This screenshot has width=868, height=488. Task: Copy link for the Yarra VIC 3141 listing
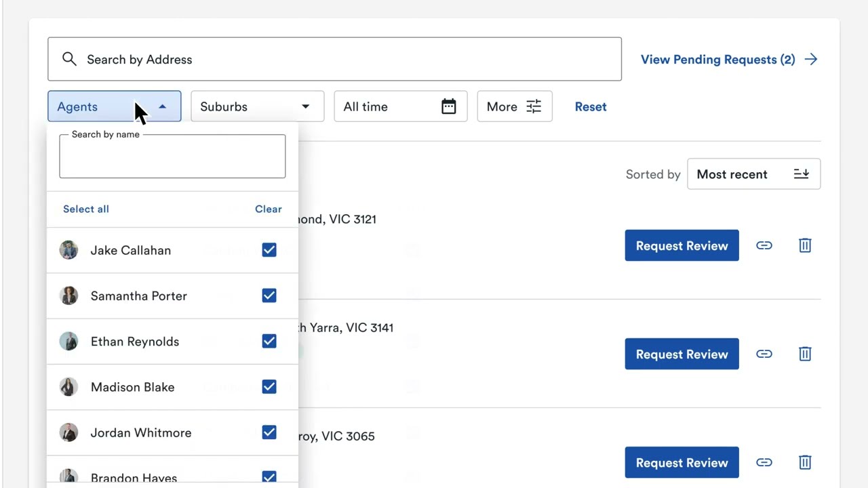[764, 354]
